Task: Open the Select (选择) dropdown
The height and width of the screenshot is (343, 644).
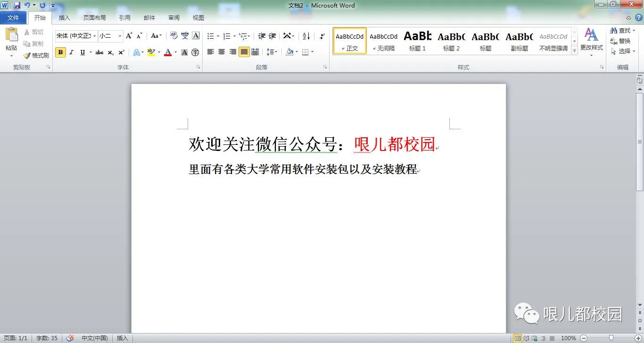Action: (624, 51)
